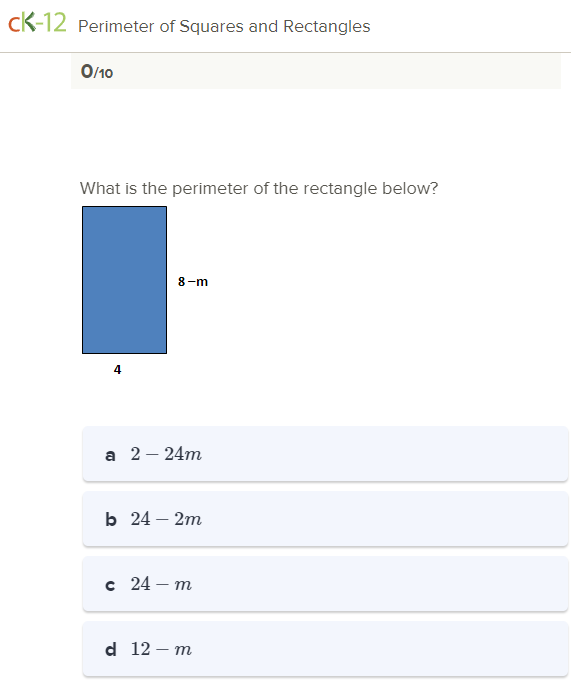Click the letter c option marker

[x=111, y=585]
